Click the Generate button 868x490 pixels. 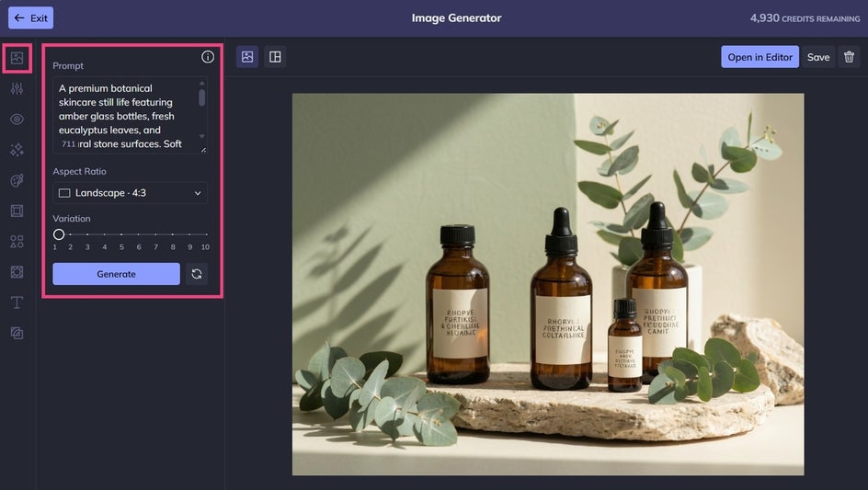[x=116, y=274]
